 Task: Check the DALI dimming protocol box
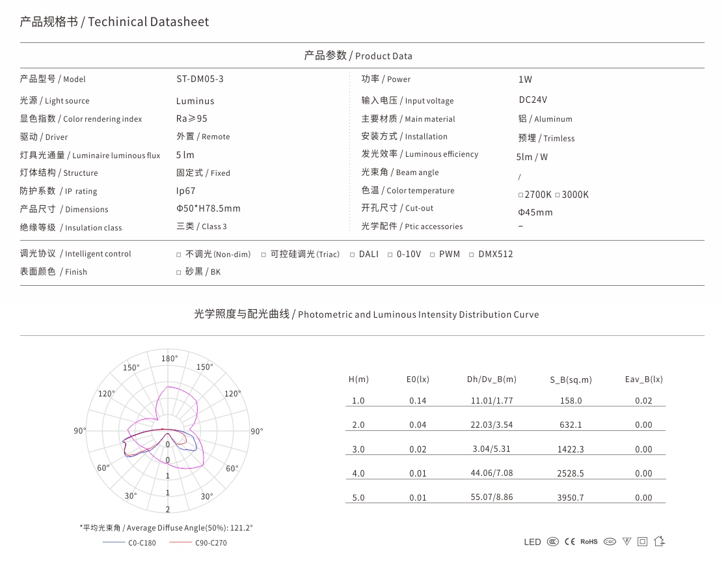click(x=353, y=255)
